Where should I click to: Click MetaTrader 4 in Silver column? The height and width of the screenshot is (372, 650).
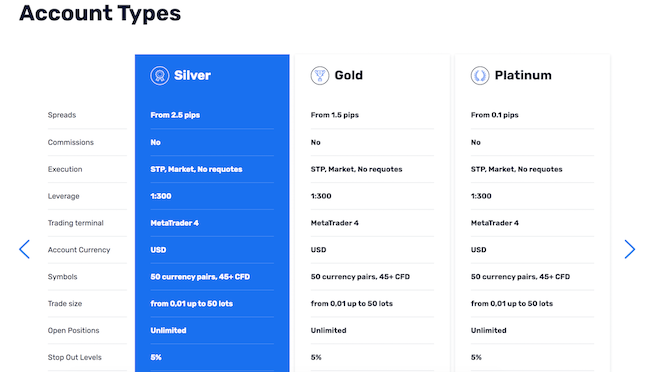point(175,223)
